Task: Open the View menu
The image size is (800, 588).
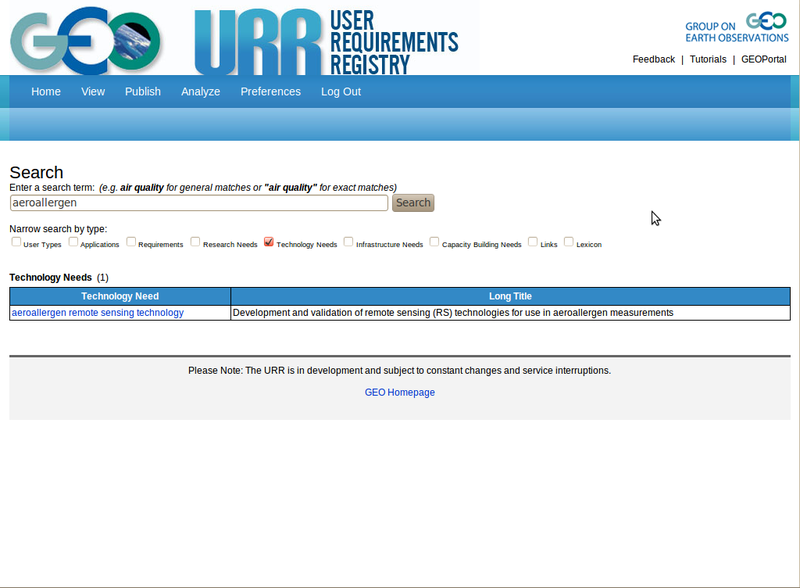Action: point(93,91)
